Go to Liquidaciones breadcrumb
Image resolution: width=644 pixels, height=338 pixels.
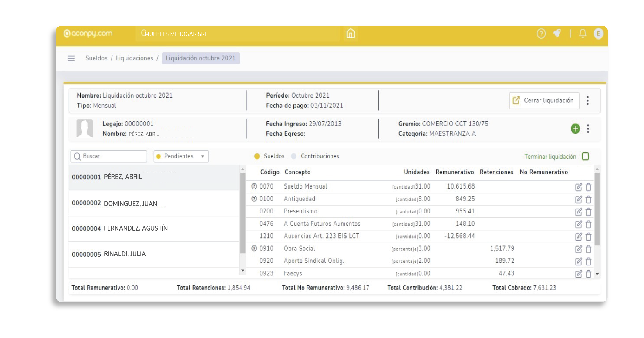tap(135, 58)
